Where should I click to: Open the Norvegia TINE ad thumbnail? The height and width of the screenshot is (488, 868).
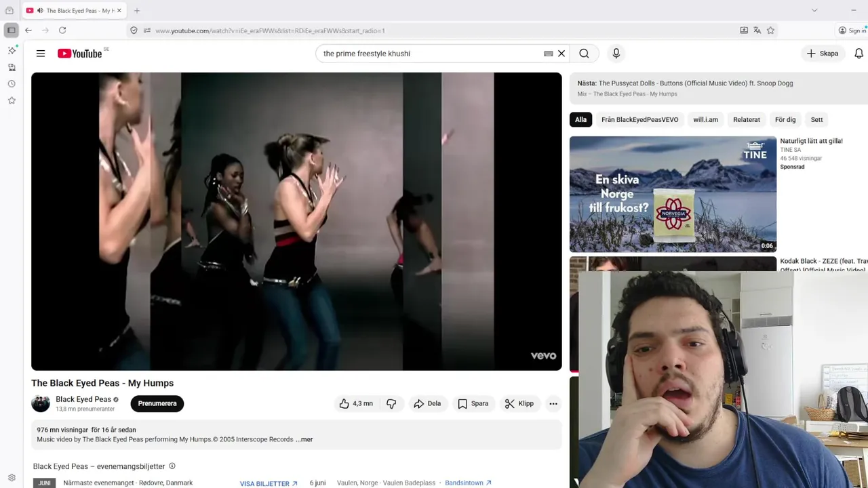(673, 194)
